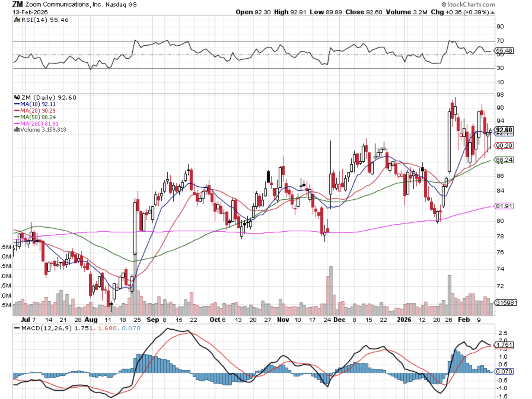The width and height of the screenshot is (532, 399).
Task: Click the blue MA(10) legend line swatch
Action: (17, 104)
